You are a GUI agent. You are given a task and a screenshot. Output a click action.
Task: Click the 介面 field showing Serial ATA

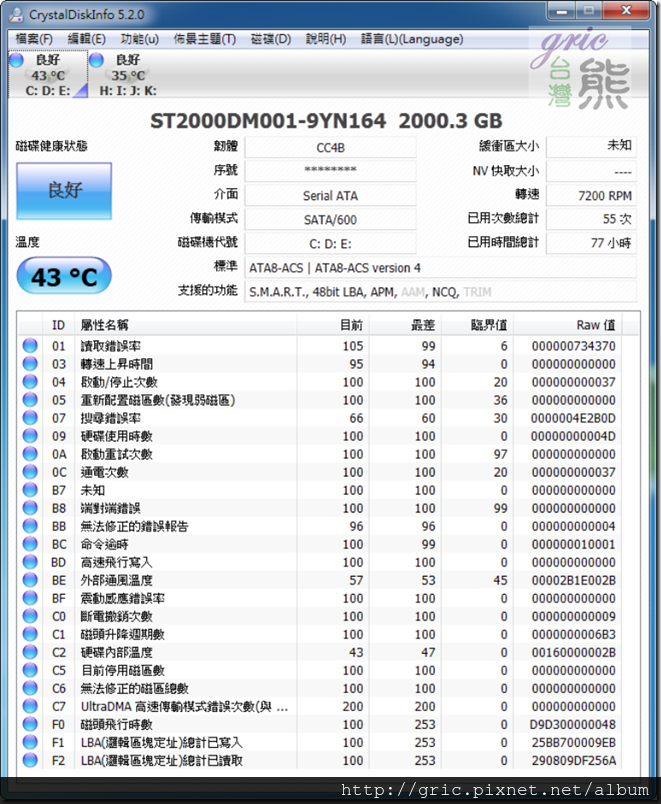coord(330,195)
